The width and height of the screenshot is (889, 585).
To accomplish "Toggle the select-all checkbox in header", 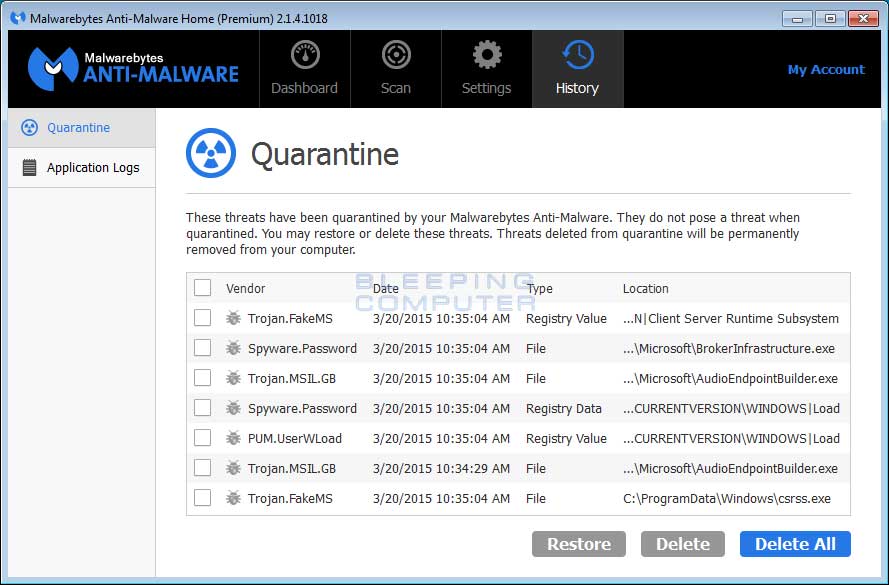I will click(203, 288).
